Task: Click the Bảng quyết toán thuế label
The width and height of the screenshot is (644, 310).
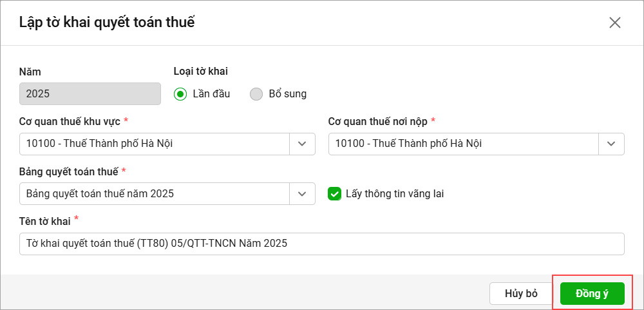Action: (x=68, y=171)
